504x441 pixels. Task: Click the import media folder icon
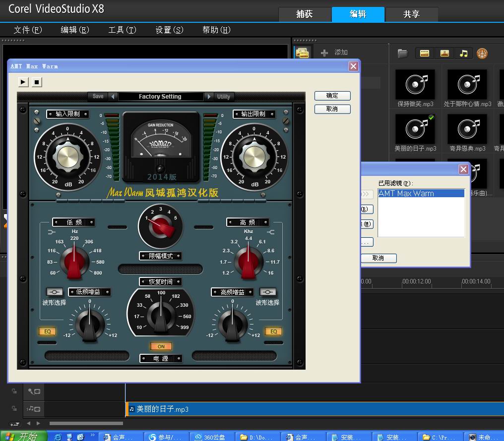(402, 54)
